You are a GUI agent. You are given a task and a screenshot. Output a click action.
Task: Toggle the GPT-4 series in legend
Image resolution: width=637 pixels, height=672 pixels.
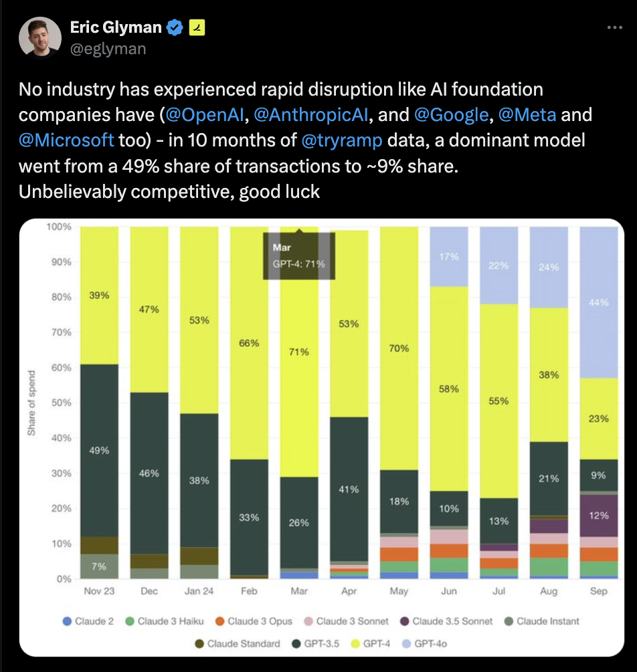tap(371, 643)
